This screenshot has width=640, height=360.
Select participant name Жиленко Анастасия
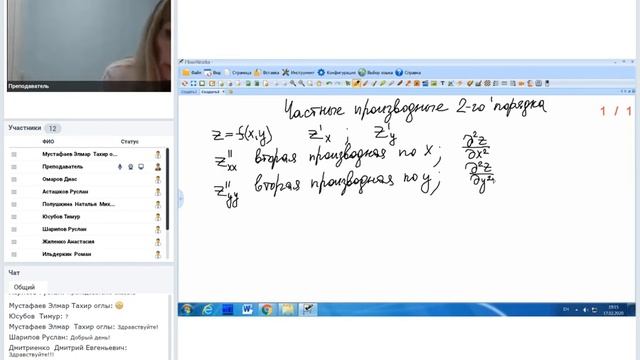68,242
